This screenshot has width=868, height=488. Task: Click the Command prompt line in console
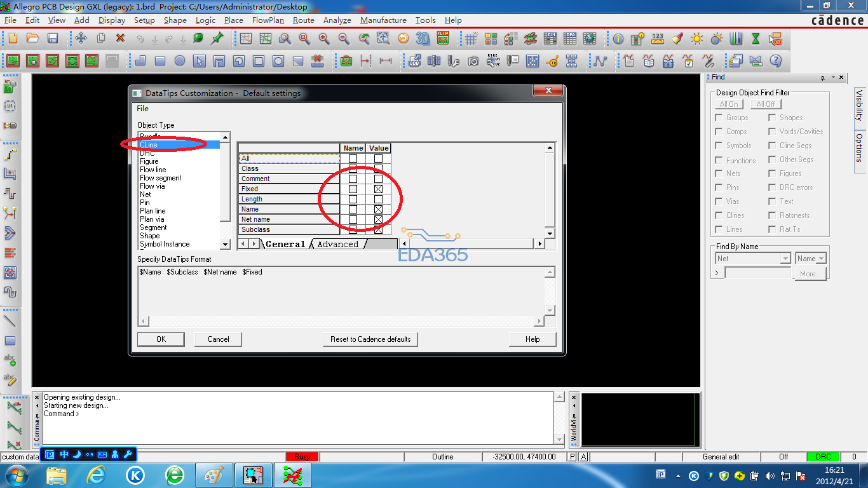tap(62, 414)
